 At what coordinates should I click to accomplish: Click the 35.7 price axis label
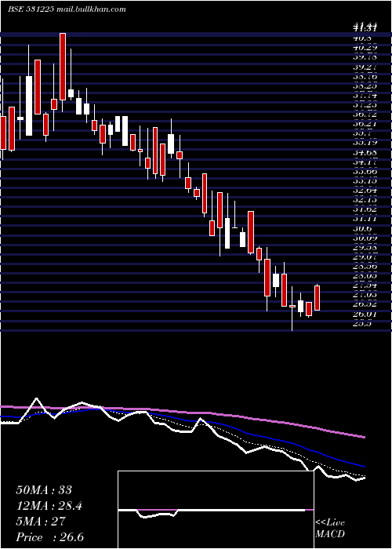[362, 133]
